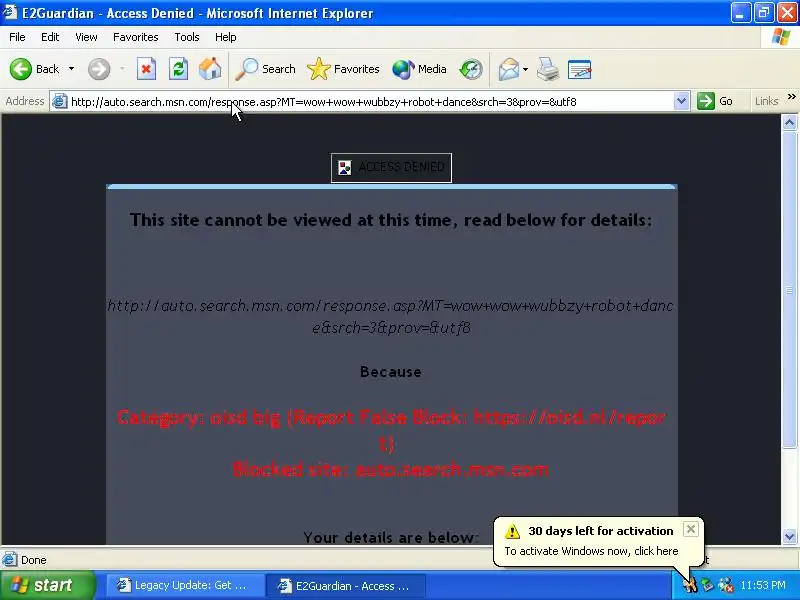This screenshot has height=600, width=800.
Task: Click the 'Because' heading text
Action: pyautogui.click(x=391, y=371)
